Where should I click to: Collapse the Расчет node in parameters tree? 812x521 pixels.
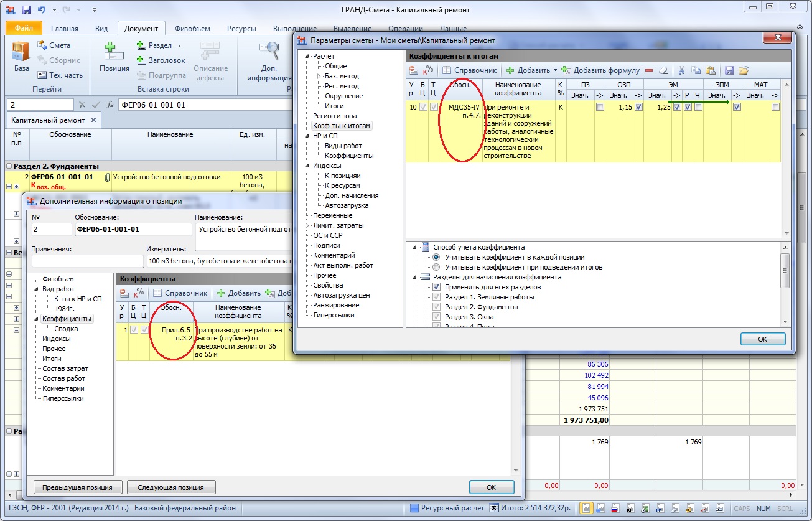point(307,56)
